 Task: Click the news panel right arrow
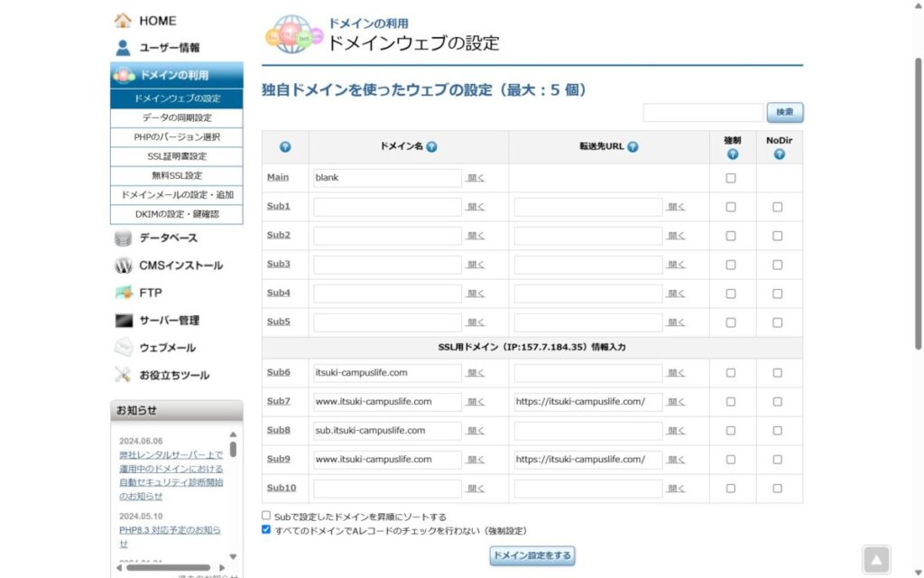coord(222,568)
